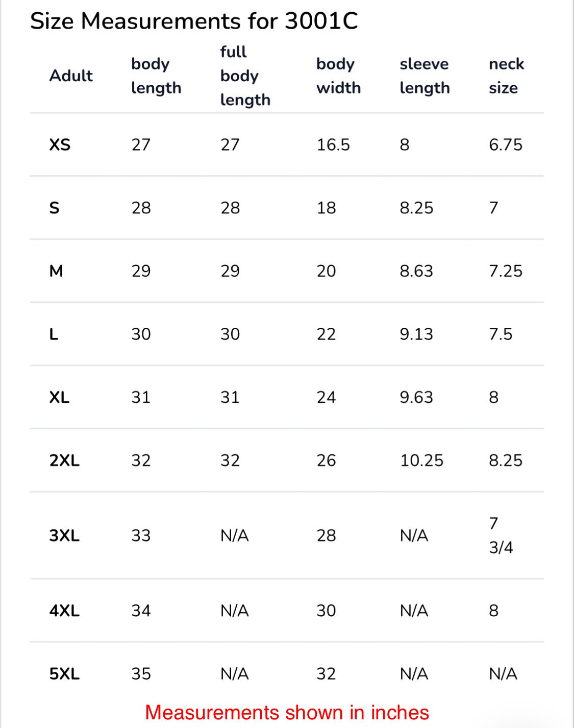Screen dimensions: 574x728
Task: Select the L sleeve length value 9.13
Action: click(x=416, y=334)
